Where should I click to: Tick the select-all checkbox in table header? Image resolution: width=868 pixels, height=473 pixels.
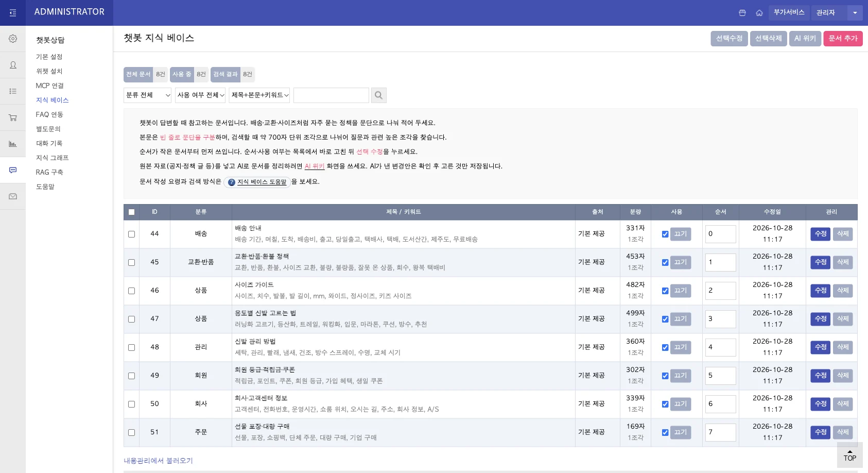tap(131, 212)
